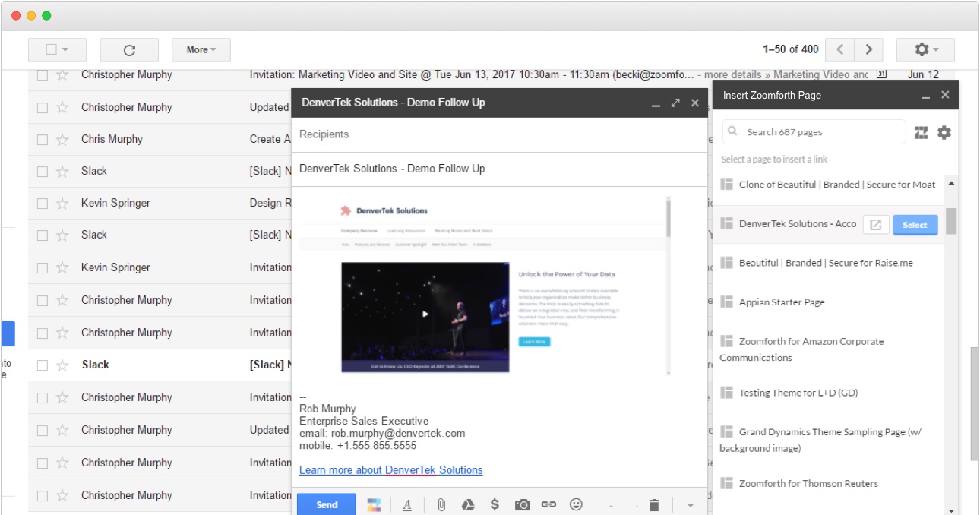Click Zoomforth icon in compose toolbar

pos(374,505)
